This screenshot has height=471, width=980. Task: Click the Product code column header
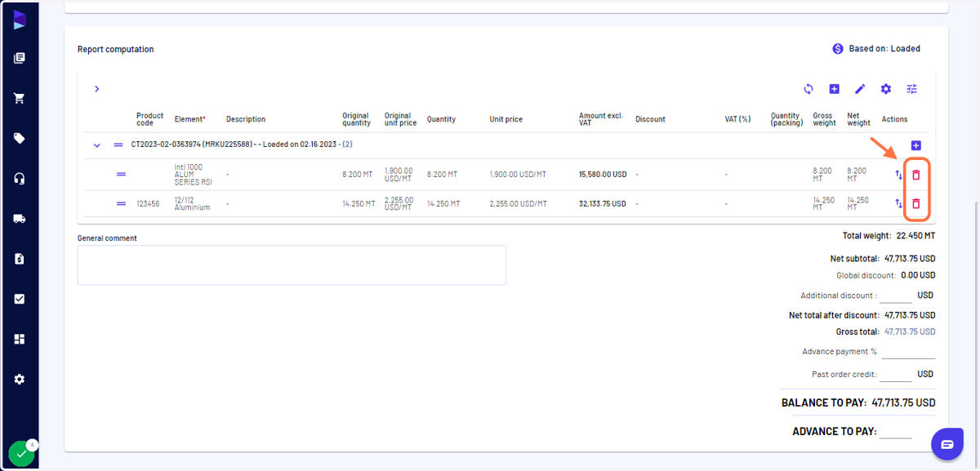tap(150, 119)
